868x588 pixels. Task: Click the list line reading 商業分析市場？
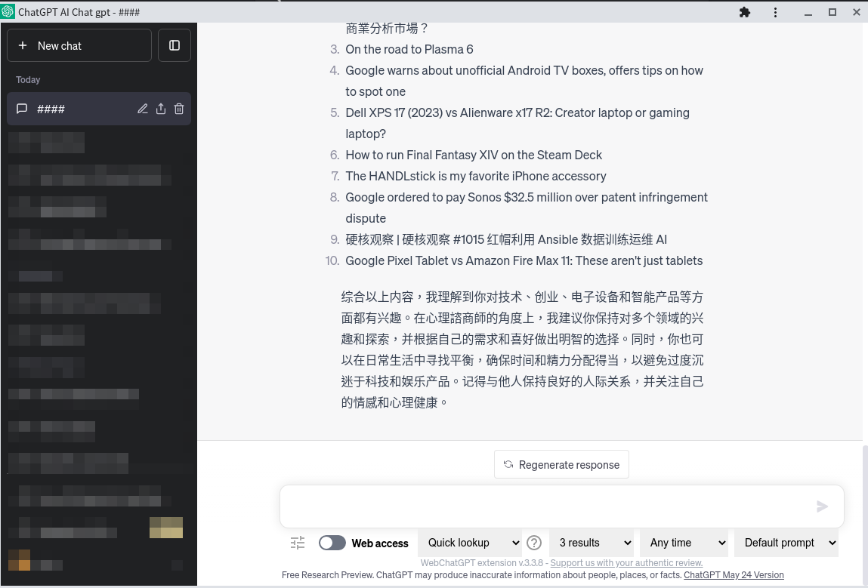386,28
